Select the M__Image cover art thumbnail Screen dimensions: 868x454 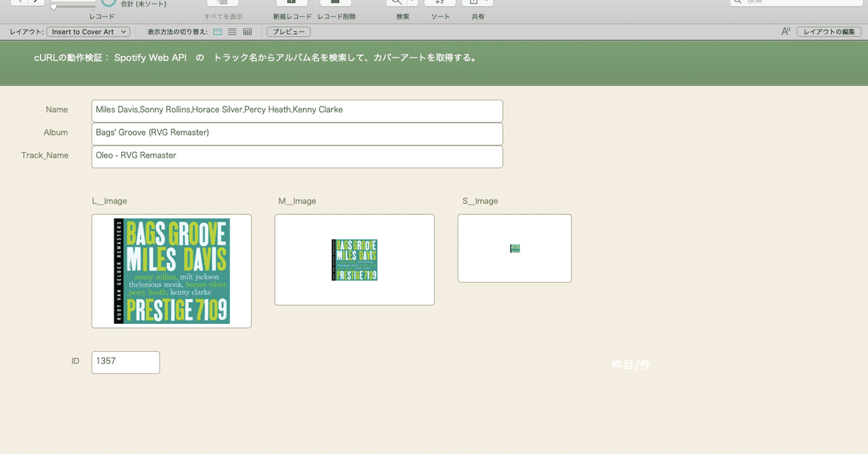[355, 260]
